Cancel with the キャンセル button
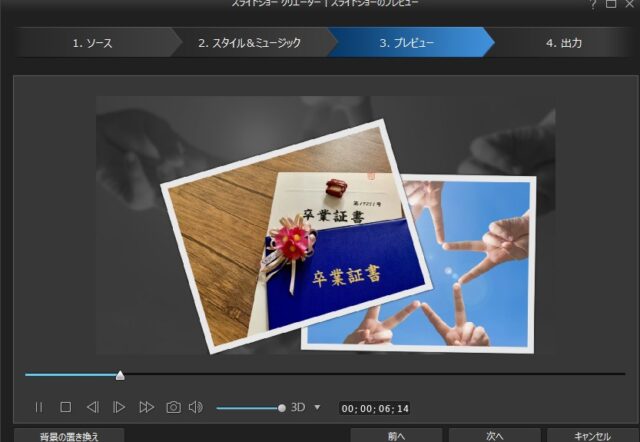The image size is (640, 442). click(593, 436)
